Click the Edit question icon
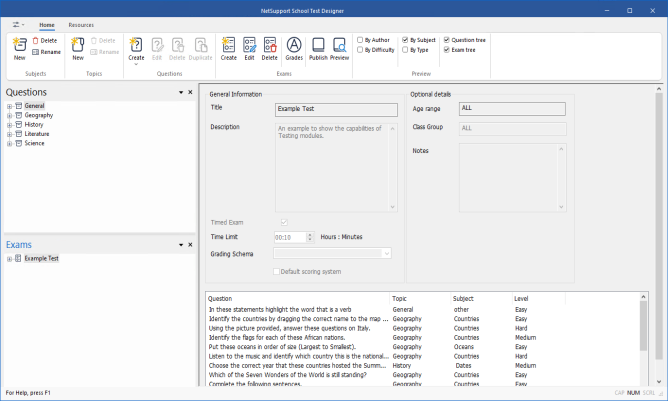The width and height of the screenshot is (668, 401). pos(157,48)
